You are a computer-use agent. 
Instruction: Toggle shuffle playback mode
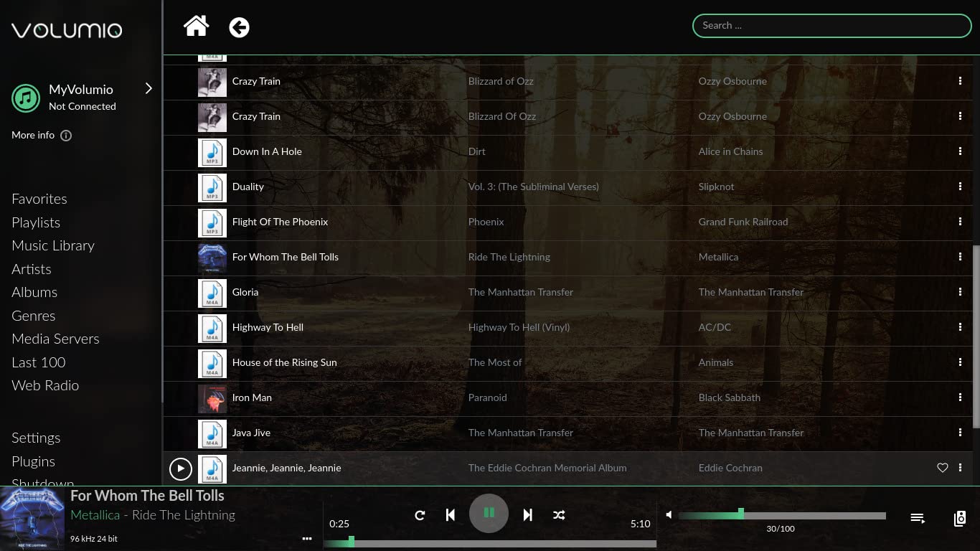click(559, 515)
